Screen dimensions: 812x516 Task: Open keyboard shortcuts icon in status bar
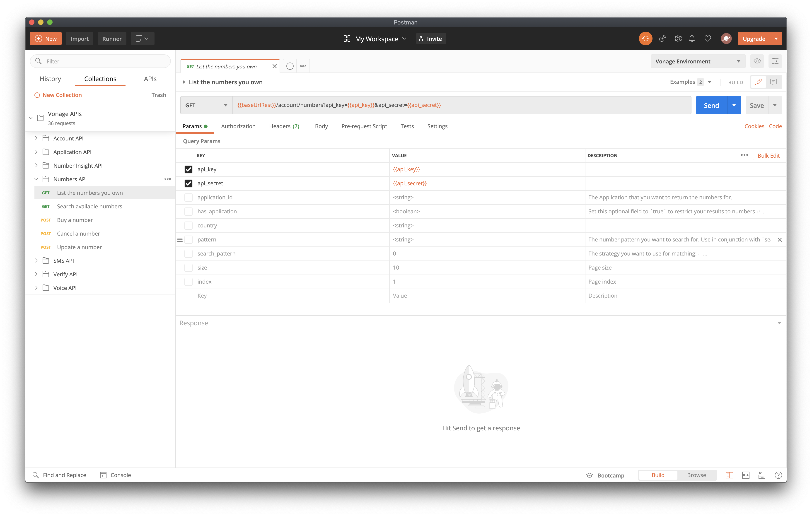762,475
